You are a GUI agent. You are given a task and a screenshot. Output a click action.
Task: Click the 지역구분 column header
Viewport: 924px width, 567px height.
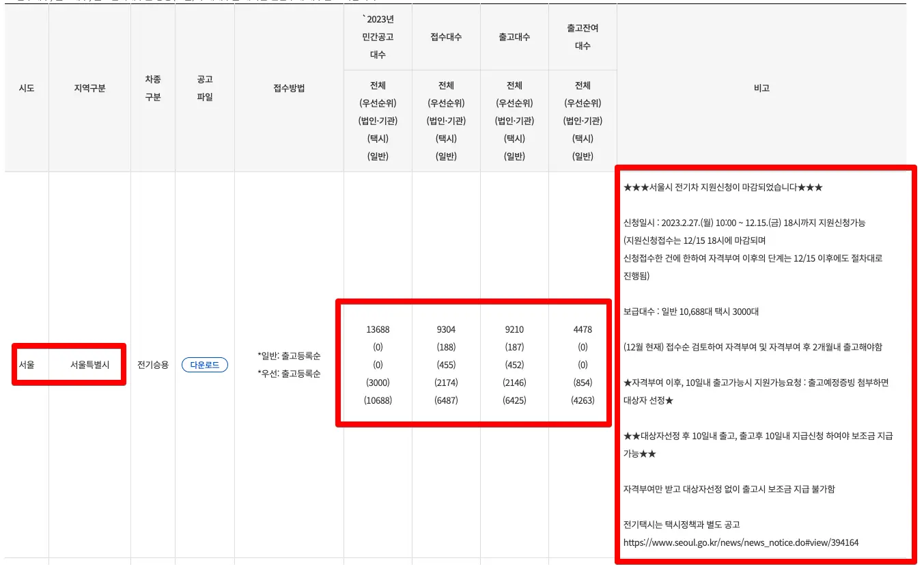point(89,89)
